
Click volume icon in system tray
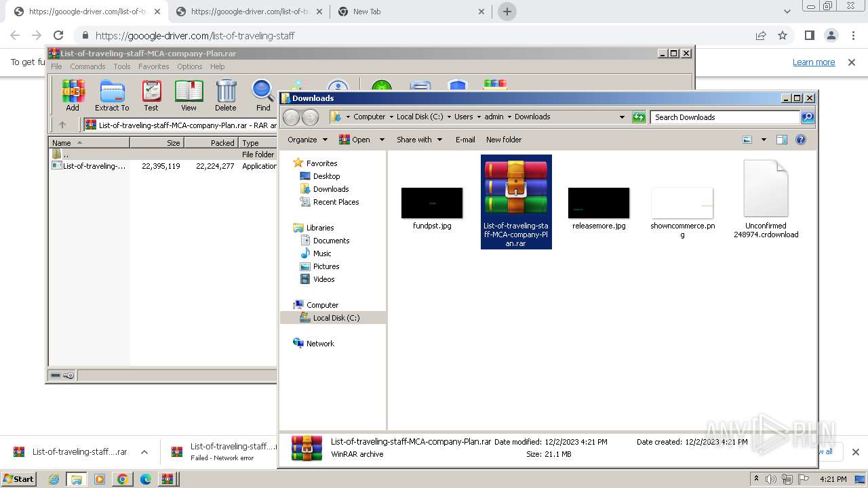click(770, 479)
